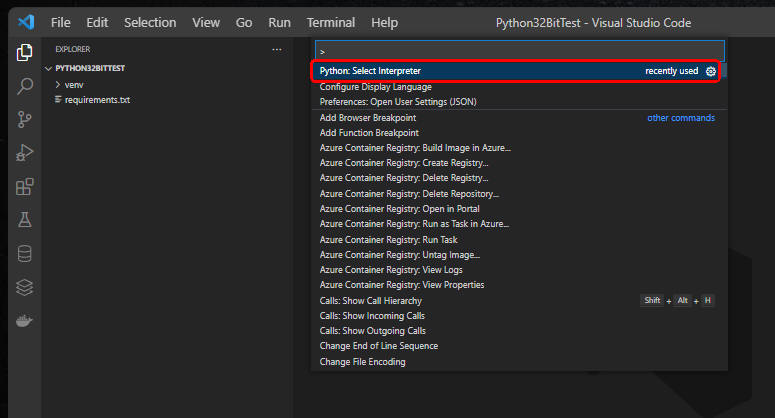Select Change File Encoding command
This screenshot has width=775, height=418.
pos(519,362)
